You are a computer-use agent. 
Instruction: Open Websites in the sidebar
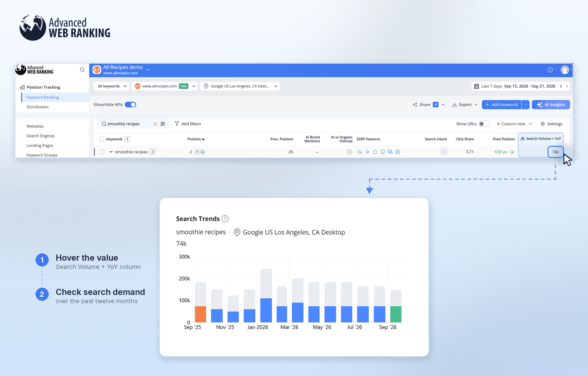click(x=35, y=126)
